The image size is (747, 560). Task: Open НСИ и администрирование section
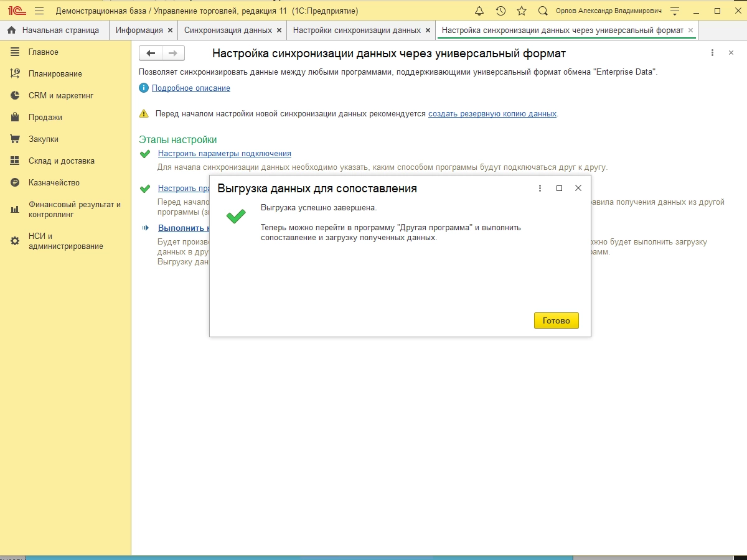point(65,241)
